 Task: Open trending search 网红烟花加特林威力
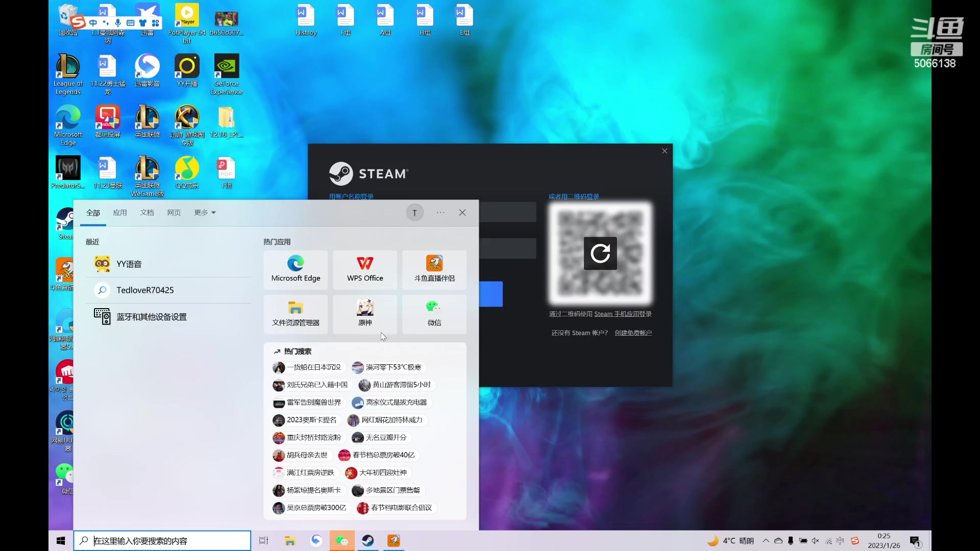(386, 420)
